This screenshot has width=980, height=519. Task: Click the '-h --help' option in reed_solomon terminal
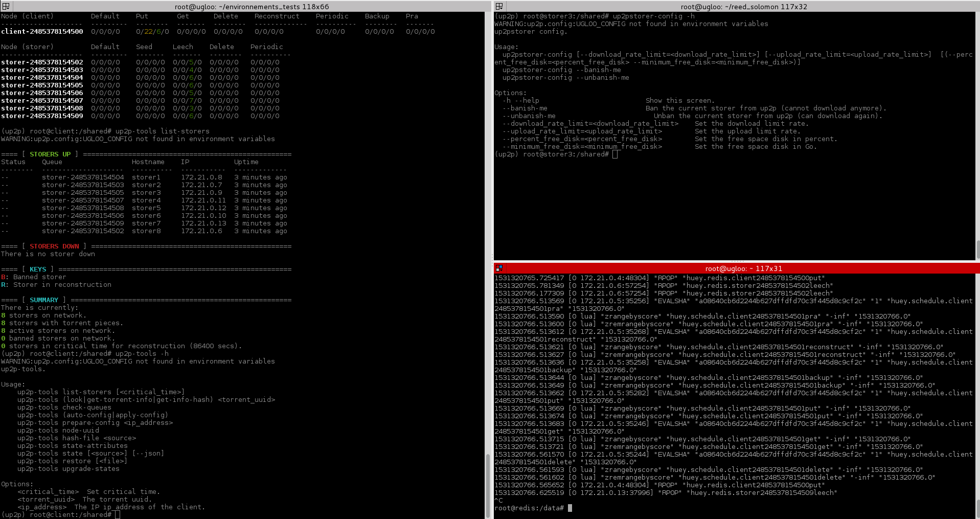(521, 101)
